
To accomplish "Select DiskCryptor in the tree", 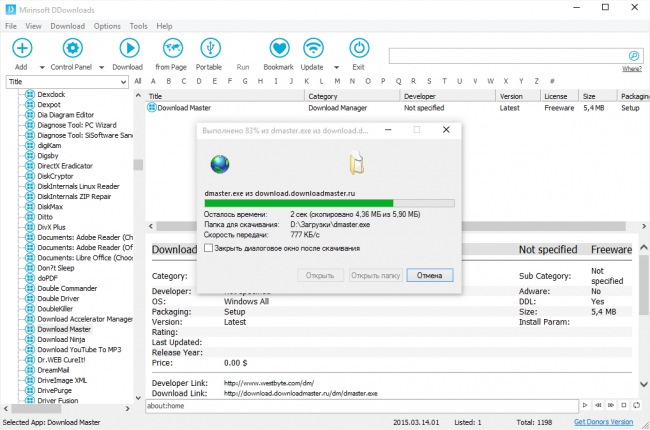I will (55, 176).
